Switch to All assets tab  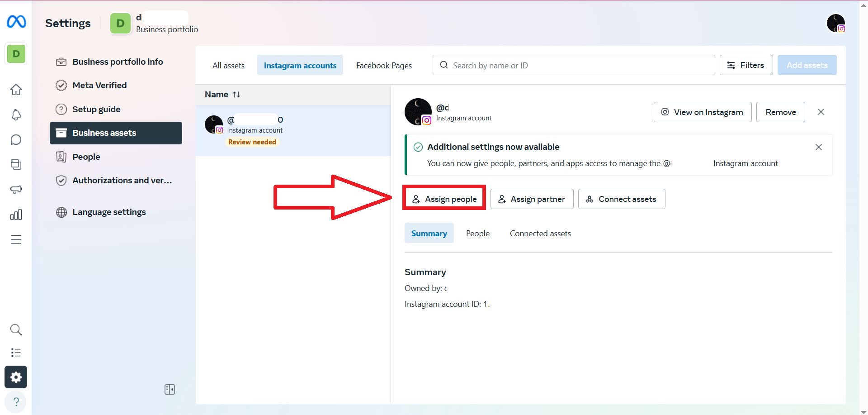pos(228,65)
